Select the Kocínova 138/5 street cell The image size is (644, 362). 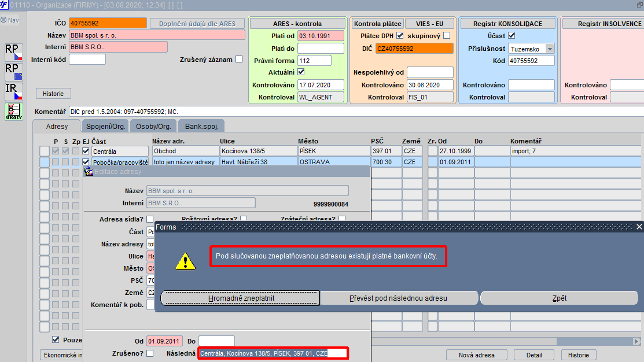click(259, 151)
